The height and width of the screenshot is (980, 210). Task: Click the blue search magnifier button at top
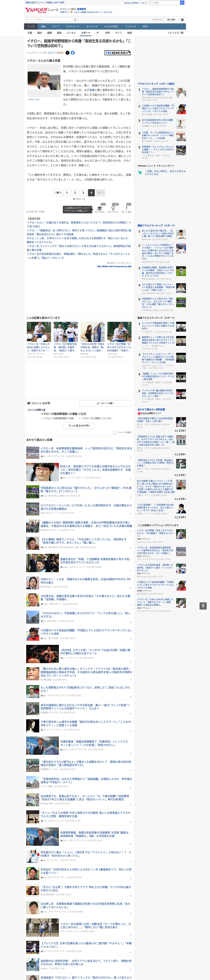[182, 3]
